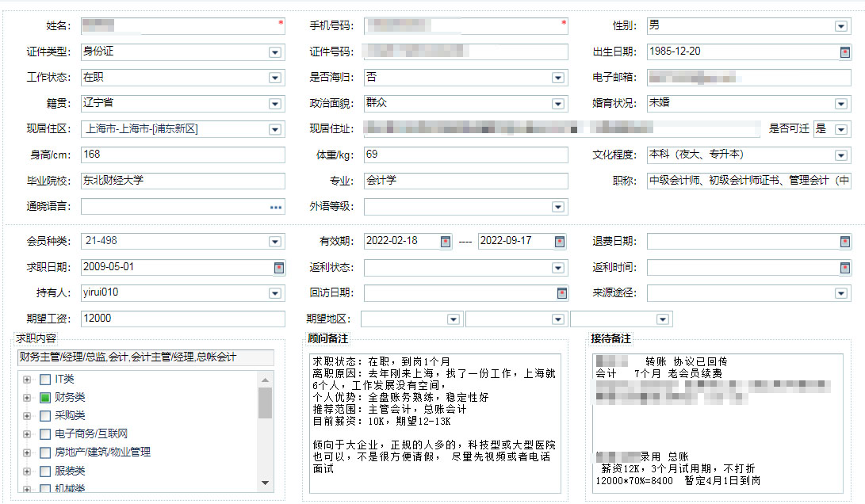The width and height of the screenshot is (865, 504).
Task: Open the 会员种类 dropdown
Action: click(x=275, y=242)
